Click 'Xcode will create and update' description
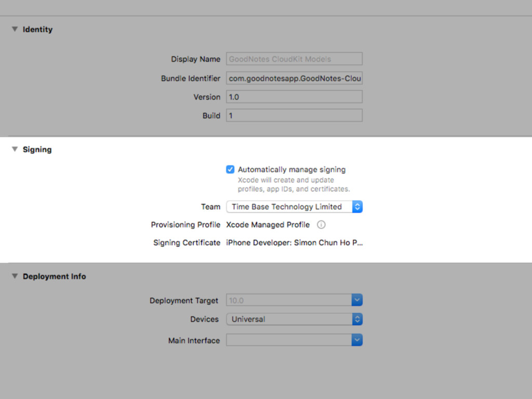This screenshot has width=532, height=399. coord(286,180)
